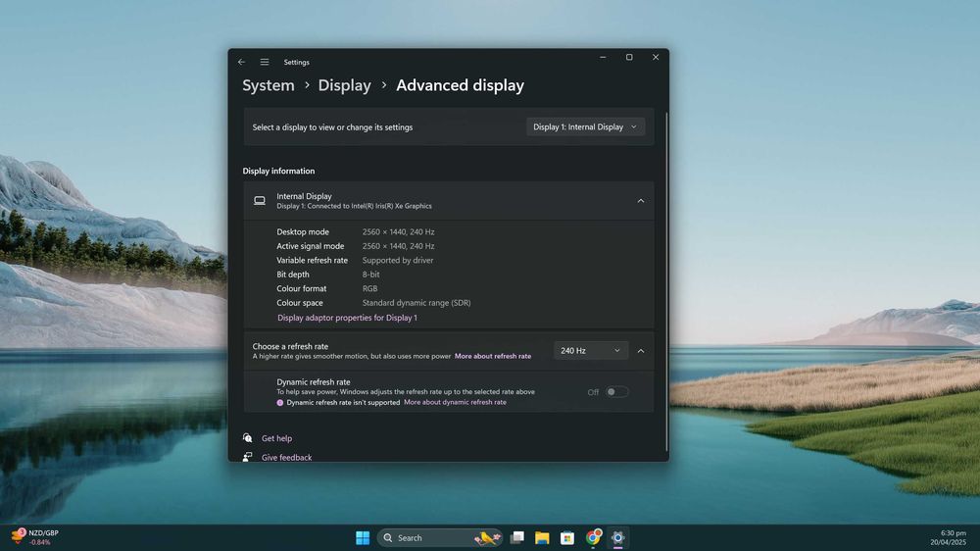The image size is (980, 551).
Task: Open the NZD/GBP widget in the taskbar
Action: 35,537
